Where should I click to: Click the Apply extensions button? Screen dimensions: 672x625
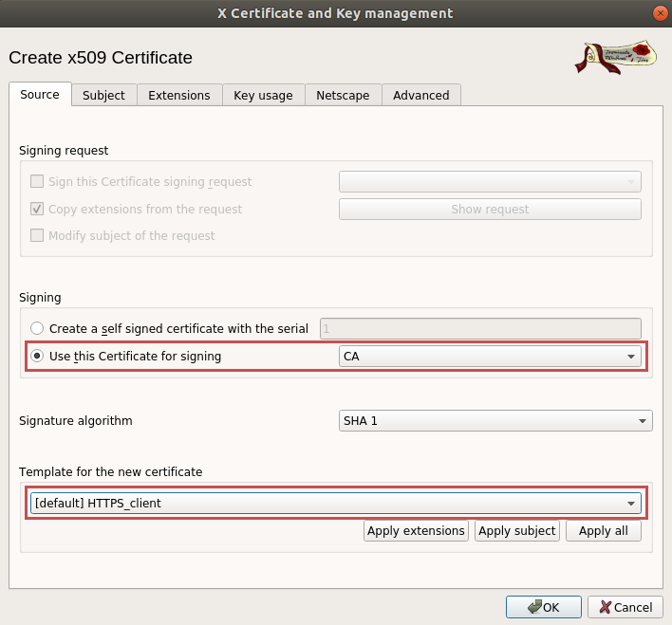coord(416,531)
